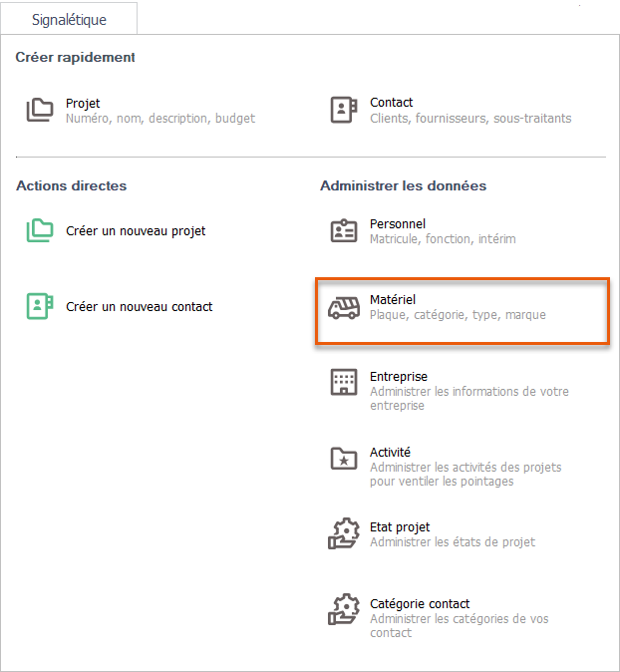Click the Contact address book icon

(343, 110)
